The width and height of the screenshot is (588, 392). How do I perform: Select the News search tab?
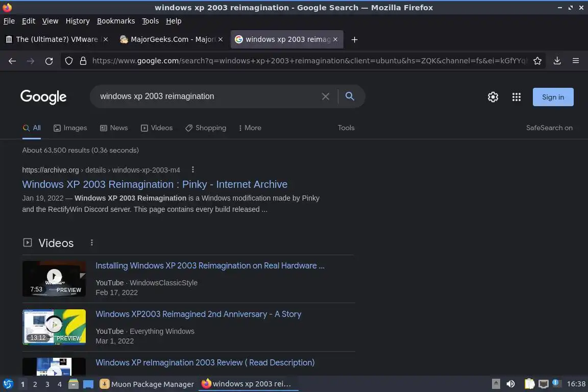click(114, 128)
